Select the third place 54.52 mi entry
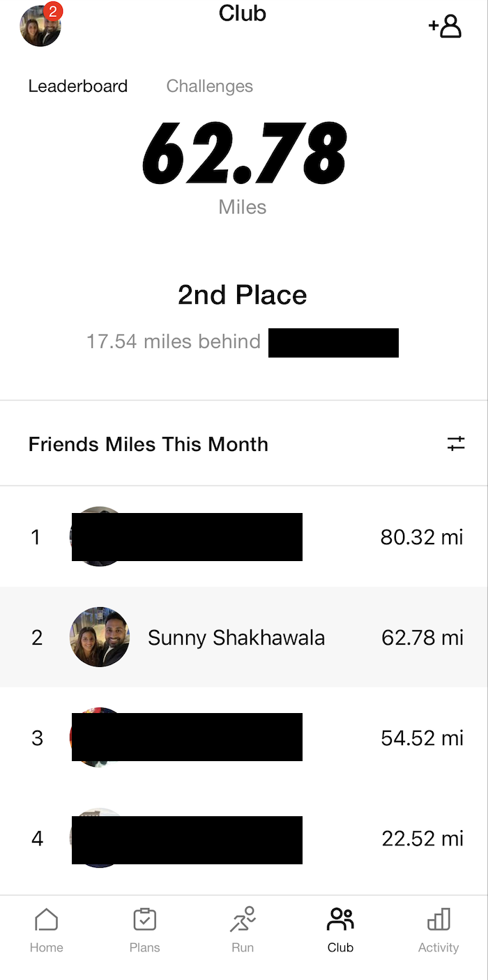This screenshot has width=488, height=980. click(421, 738)
